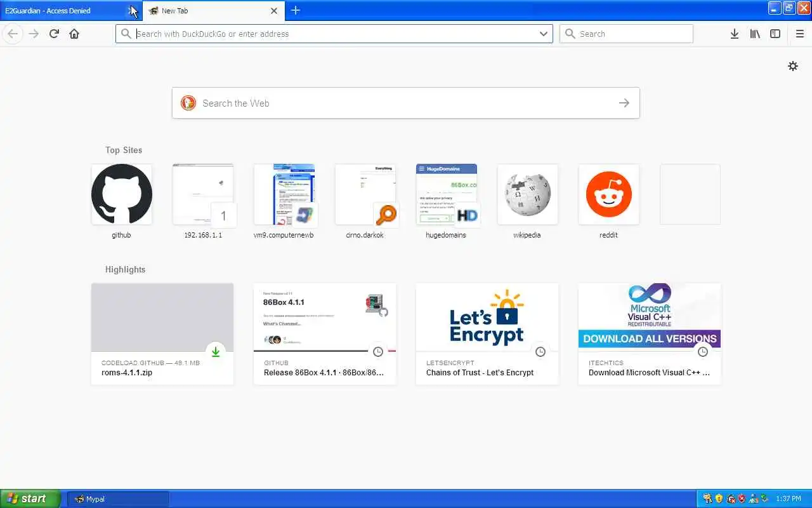Minimize the Mypal browser window
The height and width of the screenshot is (508, 812).
pos(775,8)
